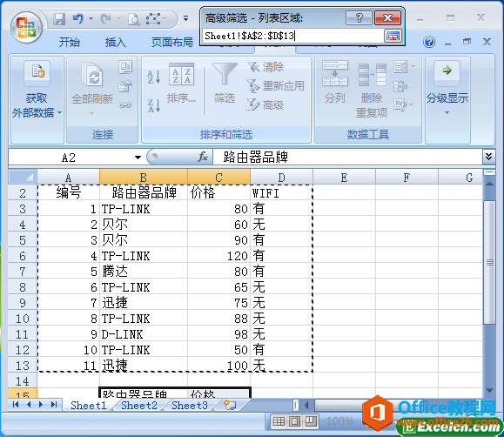Switch to the 插入 ribbon tab
Screen dimensions: 504x437
(115, 42)
